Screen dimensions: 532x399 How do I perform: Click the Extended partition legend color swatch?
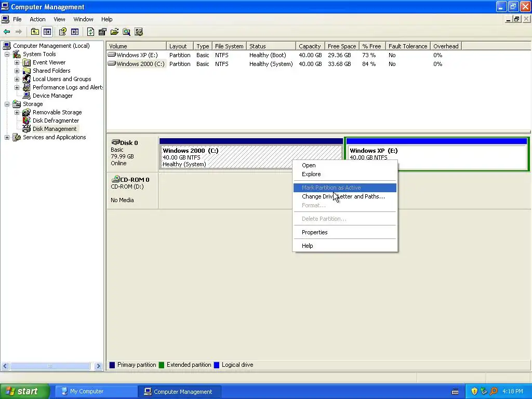162,365
